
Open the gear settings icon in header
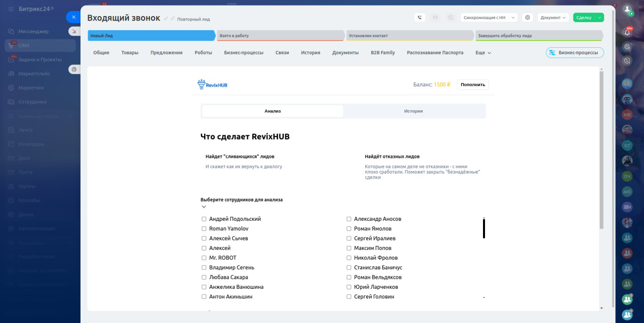point(527,17)
